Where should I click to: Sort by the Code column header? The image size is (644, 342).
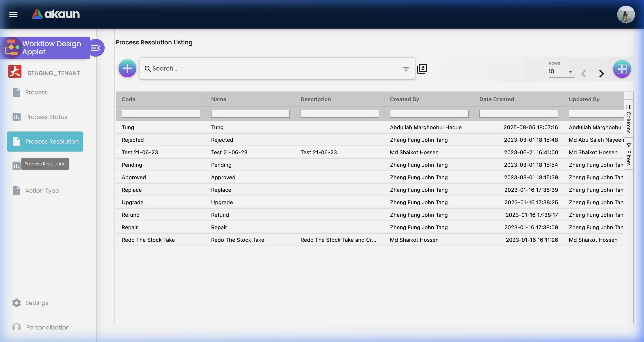pos(129,99)
